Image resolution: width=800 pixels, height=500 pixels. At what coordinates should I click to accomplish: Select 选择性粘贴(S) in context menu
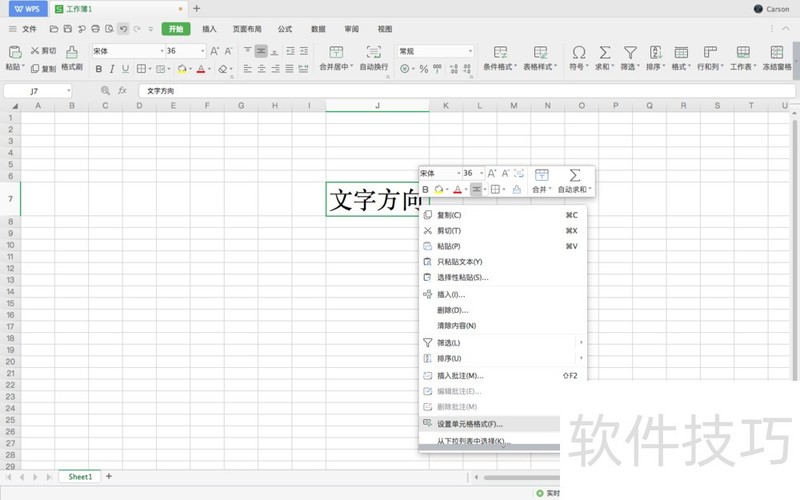(462, 277)
